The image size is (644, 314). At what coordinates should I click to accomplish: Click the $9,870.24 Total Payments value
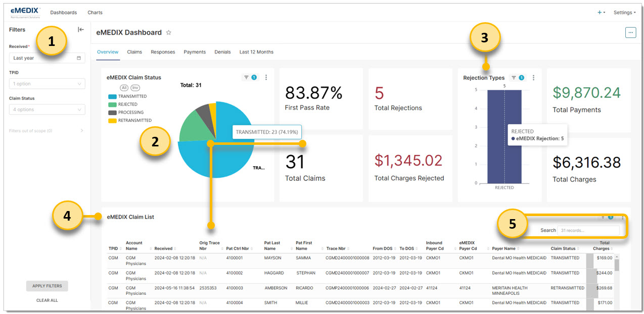tap(586, 92)
